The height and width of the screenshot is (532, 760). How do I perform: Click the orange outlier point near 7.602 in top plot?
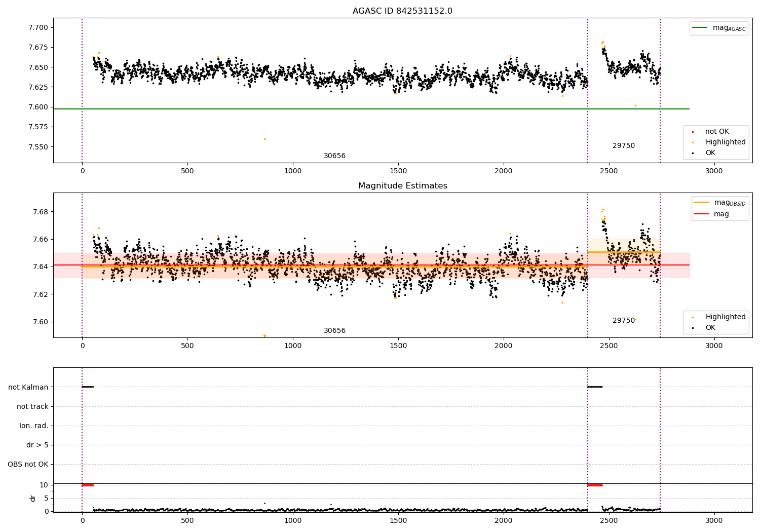[635, 105]
